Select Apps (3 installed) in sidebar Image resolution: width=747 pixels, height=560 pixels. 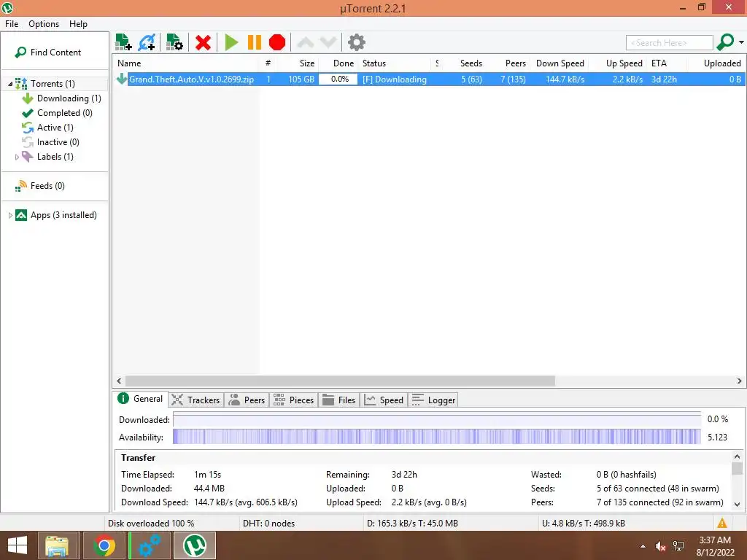[63, 215]
